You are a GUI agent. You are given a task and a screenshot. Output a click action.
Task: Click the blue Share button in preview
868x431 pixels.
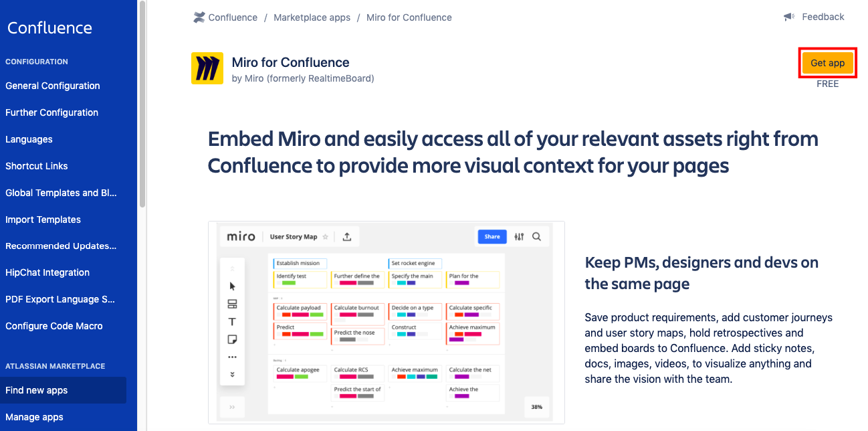tap(492, 236)
